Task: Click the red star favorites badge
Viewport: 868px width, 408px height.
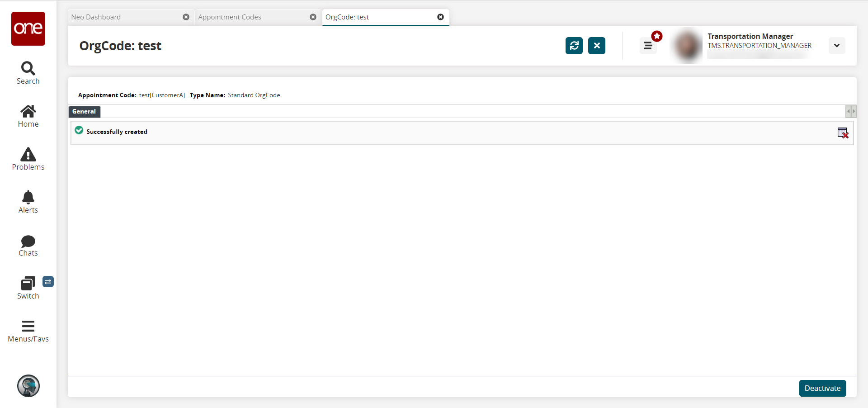Action: pyautogui.click(x=657, y=36)
